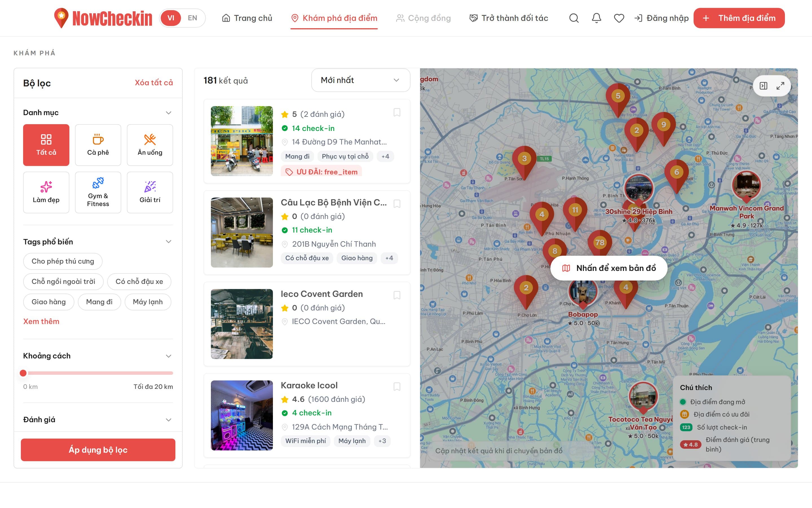Select Ăn uống category filter
812x508 pixels.
click(x=150, y=145)
